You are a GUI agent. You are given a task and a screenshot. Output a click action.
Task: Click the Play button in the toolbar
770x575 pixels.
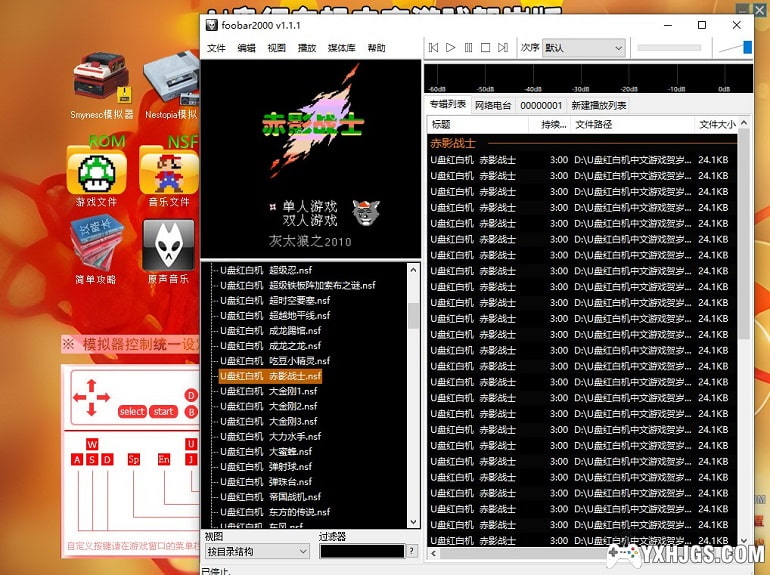tap(451, 47)
